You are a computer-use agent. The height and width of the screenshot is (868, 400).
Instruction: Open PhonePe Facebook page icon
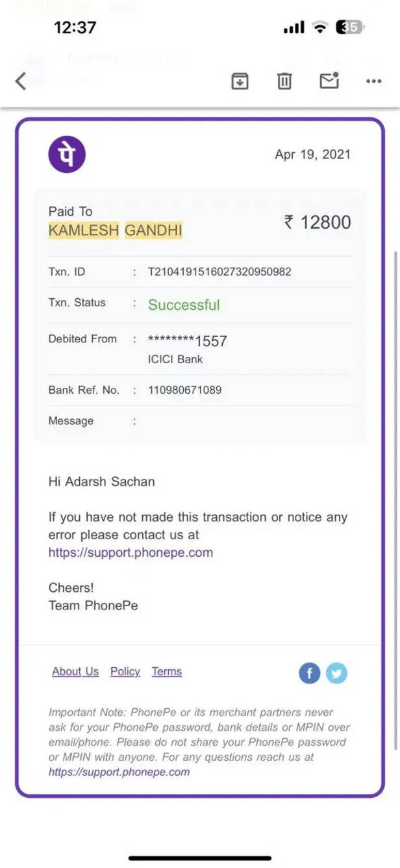(x=310, y=673)
